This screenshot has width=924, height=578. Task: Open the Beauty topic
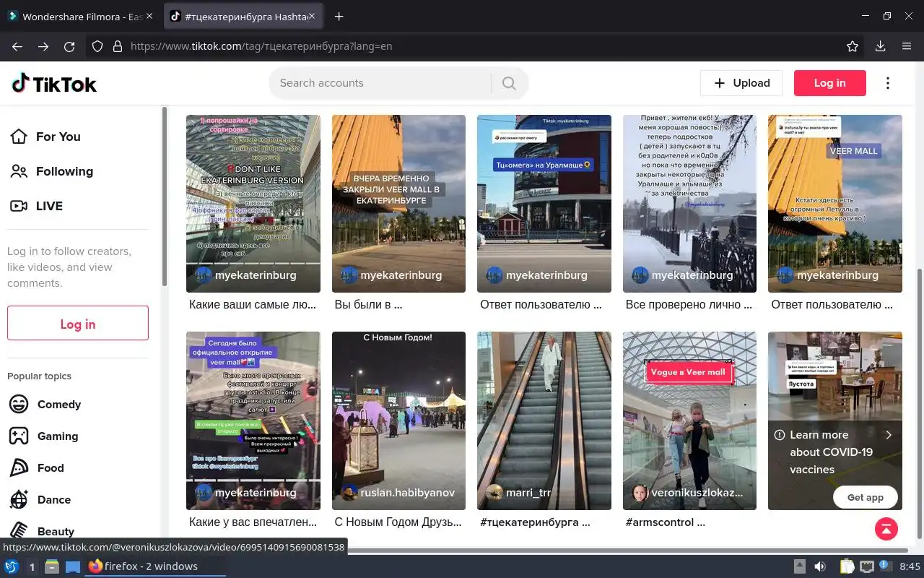(x=56, y=531)
